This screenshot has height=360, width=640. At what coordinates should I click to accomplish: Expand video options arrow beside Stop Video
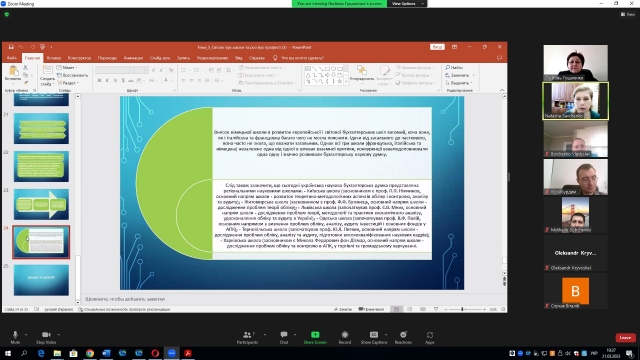[59, 335]
